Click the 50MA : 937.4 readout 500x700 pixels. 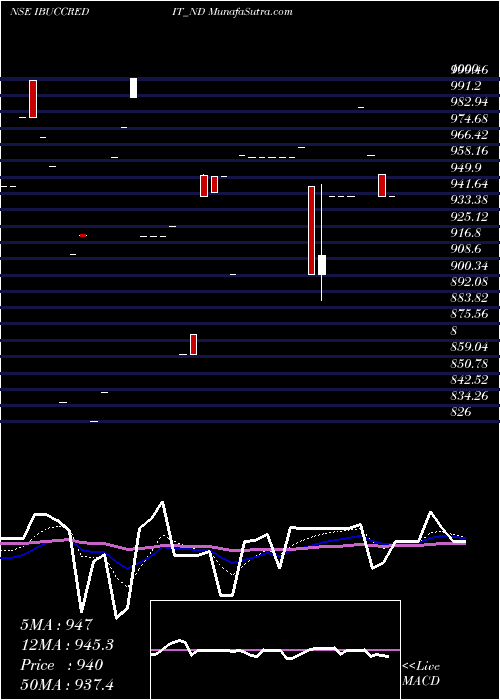(67, 685)
